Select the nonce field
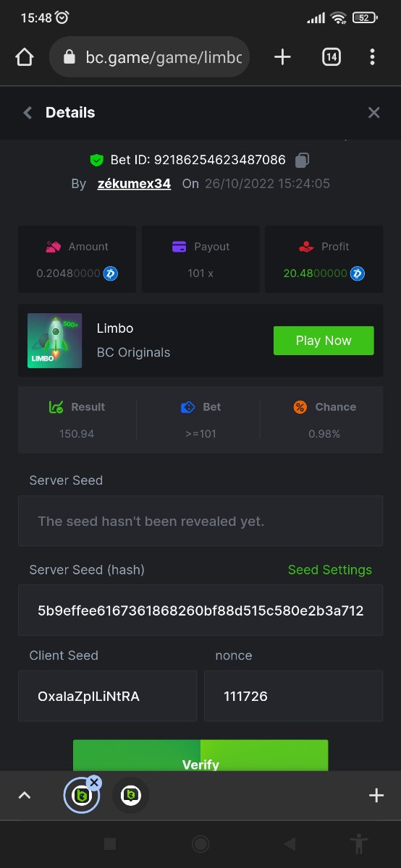This screenshot has height=868, width=401. [294, 696]
